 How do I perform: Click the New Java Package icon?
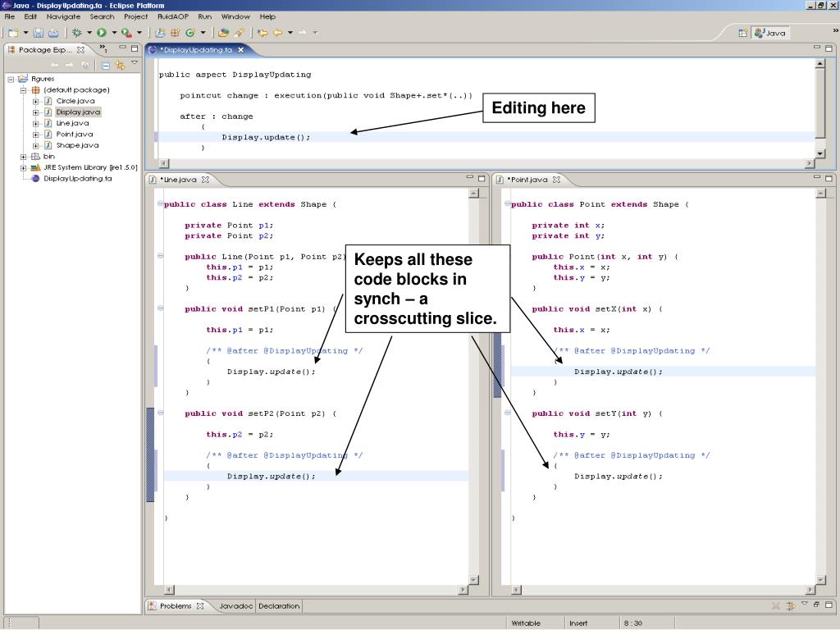pos(175,33)
